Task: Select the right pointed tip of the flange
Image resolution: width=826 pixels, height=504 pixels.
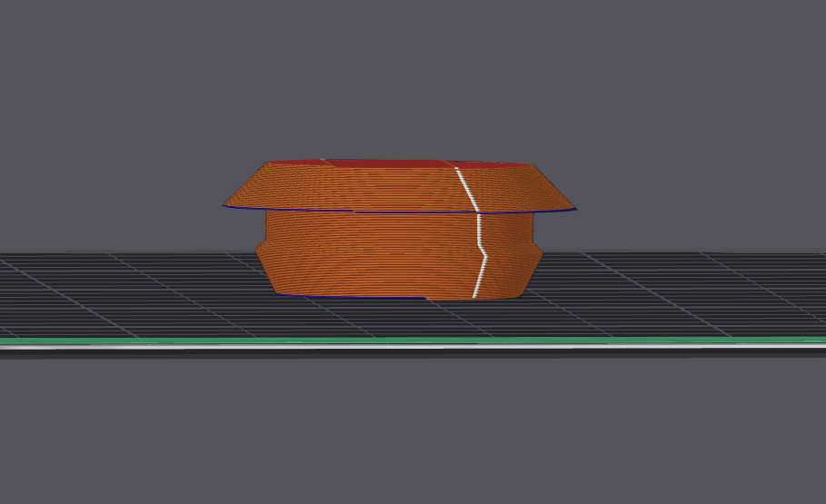Action: tap(572, 209)
